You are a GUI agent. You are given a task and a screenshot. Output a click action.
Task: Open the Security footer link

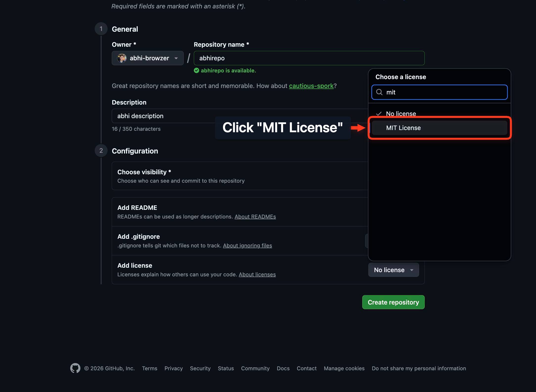tap(200, 368)
